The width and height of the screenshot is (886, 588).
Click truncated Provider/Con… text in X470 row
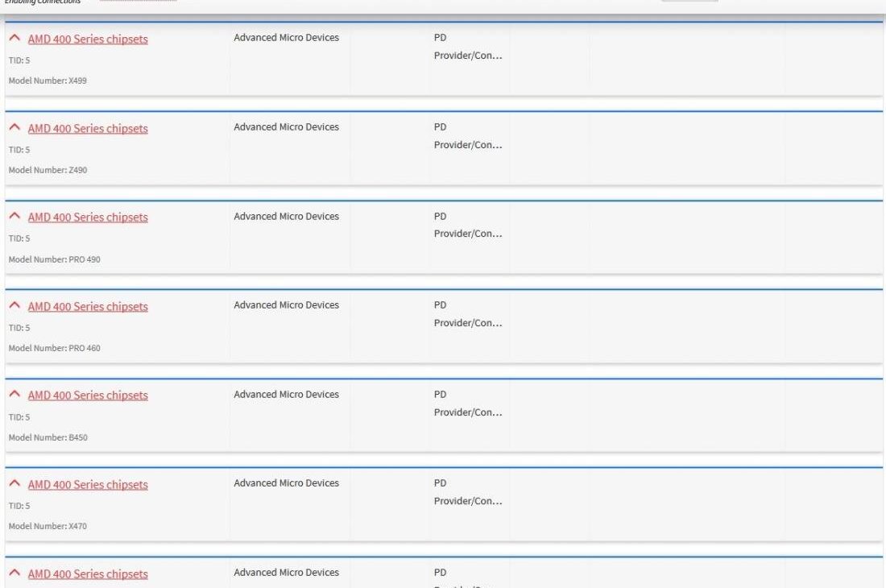[468, 501]
